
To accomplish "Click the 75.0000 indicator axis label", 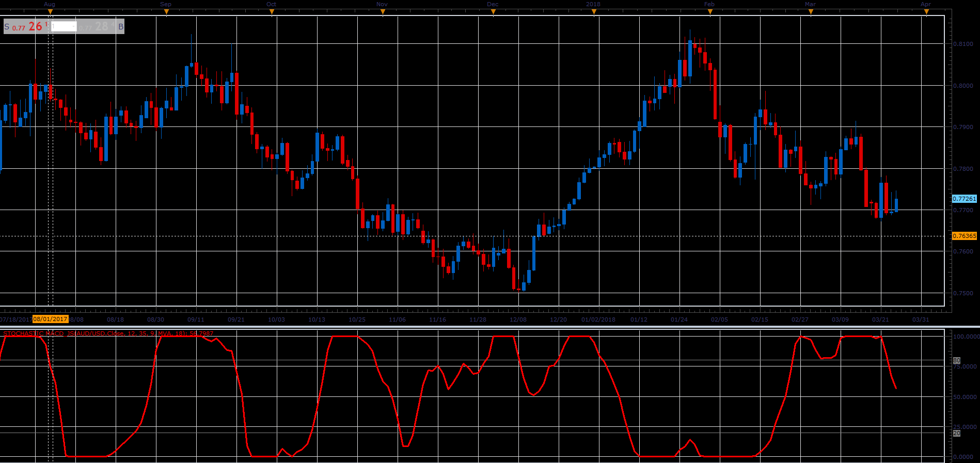I will pos(965,366).
